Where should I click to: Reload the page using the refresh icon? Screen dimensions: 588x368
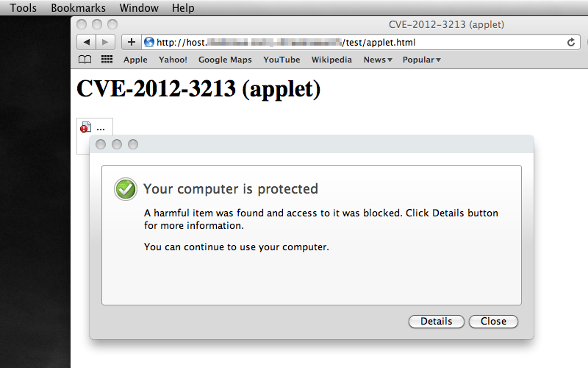click(x=570, y=42)
